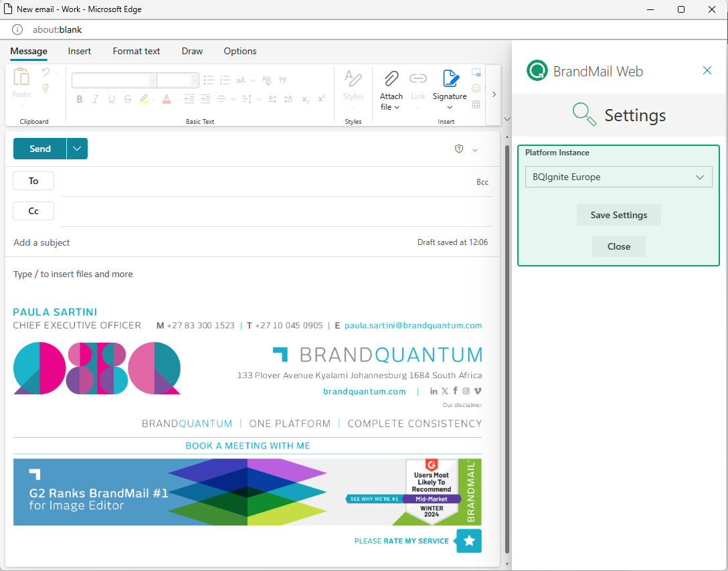Image resolution: width=728 pixels, height=571 pixels.
Task: Click the To recipients button
Action: [x=33, y=181]
